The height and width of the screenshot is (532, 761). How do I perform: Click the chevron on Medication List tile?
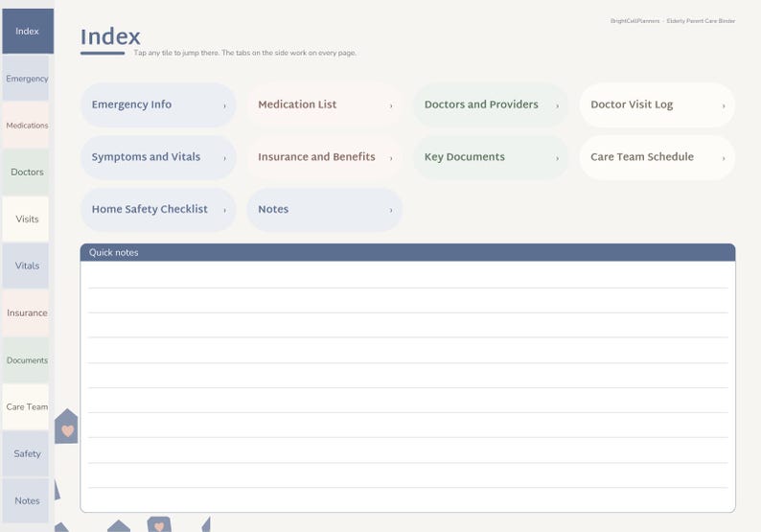[x=391, y=105]
